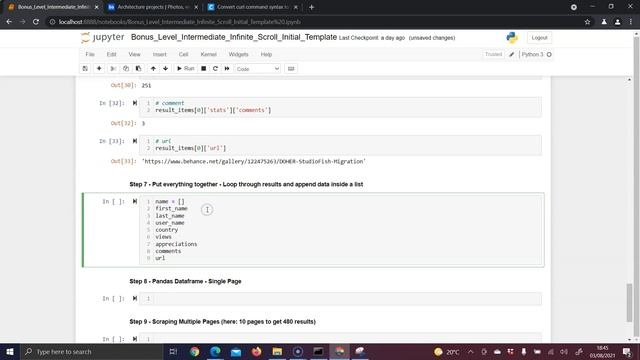
Task: Open File Explorer from the taskbar
Action: 277,351
